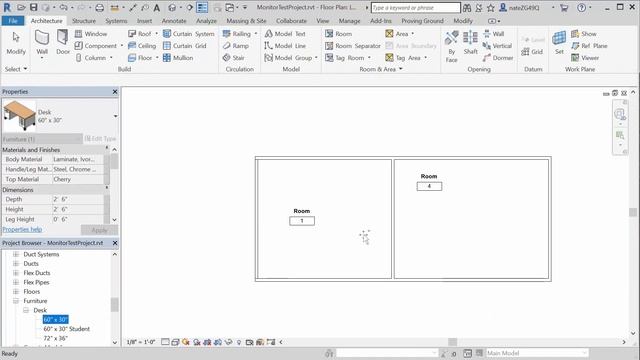The width and height of the screenshot is (640, 360).
Task: Select the Wall tool
Action: pos(42,42)
